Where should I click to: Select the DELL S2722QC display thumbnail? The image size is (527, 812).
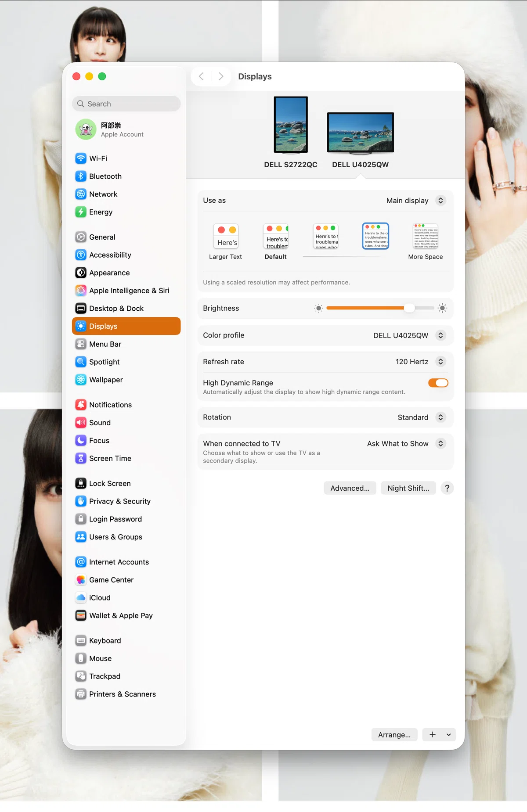[x=291, y=125]
